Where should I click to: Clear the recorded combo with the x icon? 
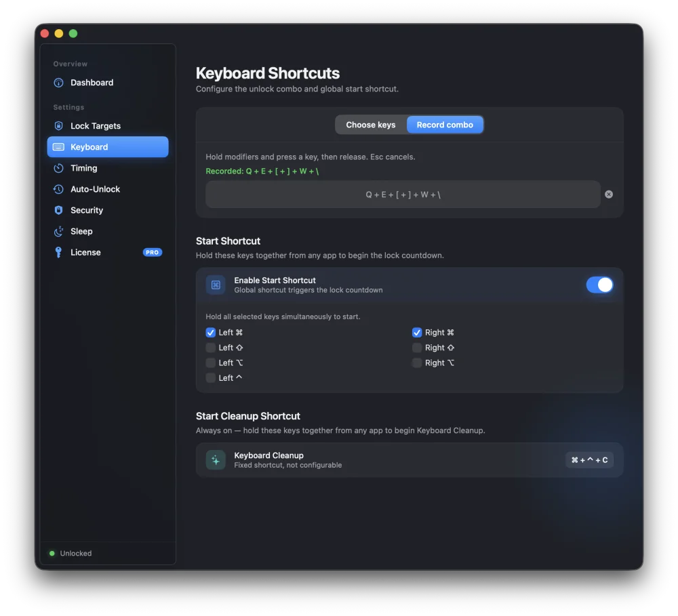click(x=609, y=194)
